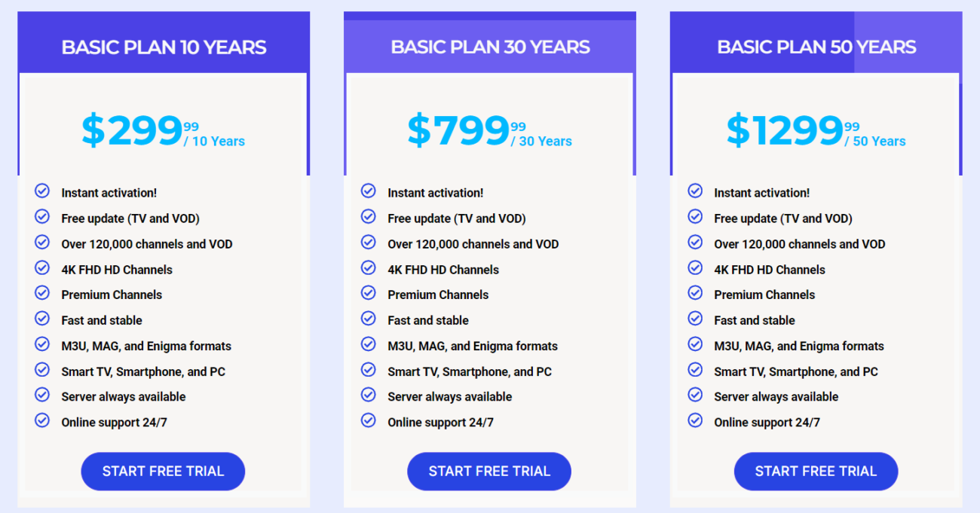Click checkmark icon beside Instant activation in 10 Years plan

click(x=42, y=191)
